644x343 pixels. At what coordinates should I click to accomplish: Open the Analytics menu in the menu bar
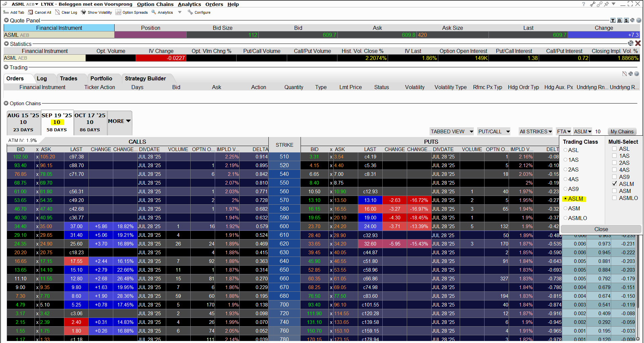click(189, 4)
